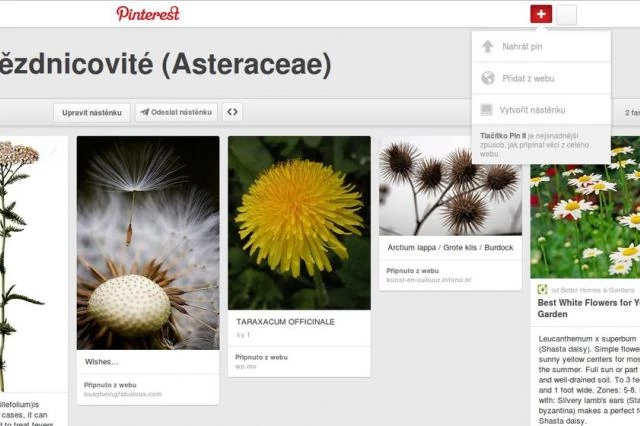Open the Tlačítko Pin It link
Image resolution: width=640 pixels, height=426 pixels.
pos(503,135)
